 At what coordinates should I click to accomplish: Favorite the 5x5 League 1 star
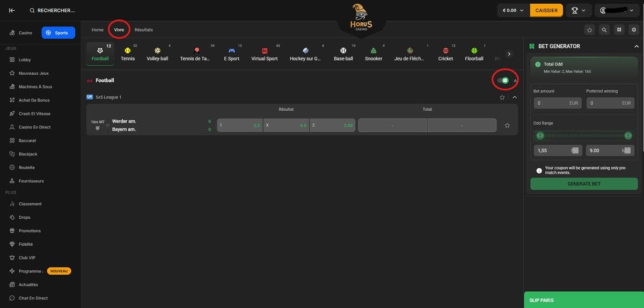point(502,97)
